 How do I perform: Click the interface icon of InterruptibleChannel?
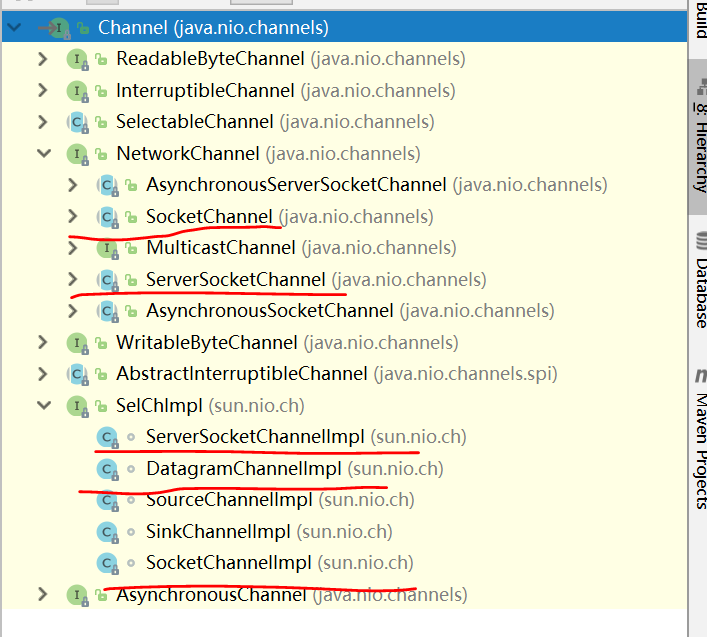click(x=78, y=91)
